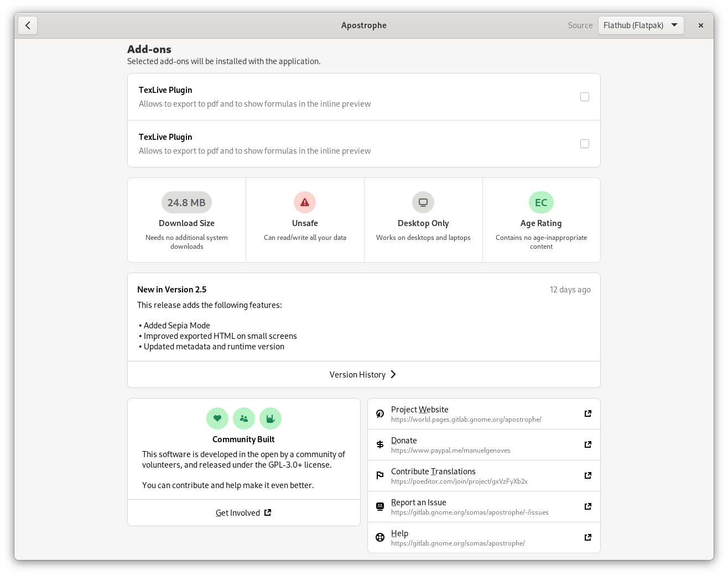This screenshot has height=576, width=728.
Task: Click the Contribute Translations flag icon
Action: (380, 475)
